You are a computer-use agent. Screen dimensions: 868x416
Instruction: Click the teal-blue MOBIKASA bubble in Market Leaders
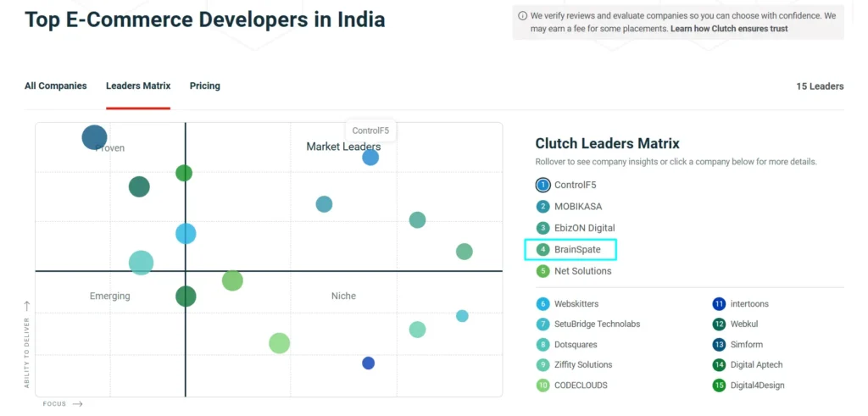click(324, 204)
